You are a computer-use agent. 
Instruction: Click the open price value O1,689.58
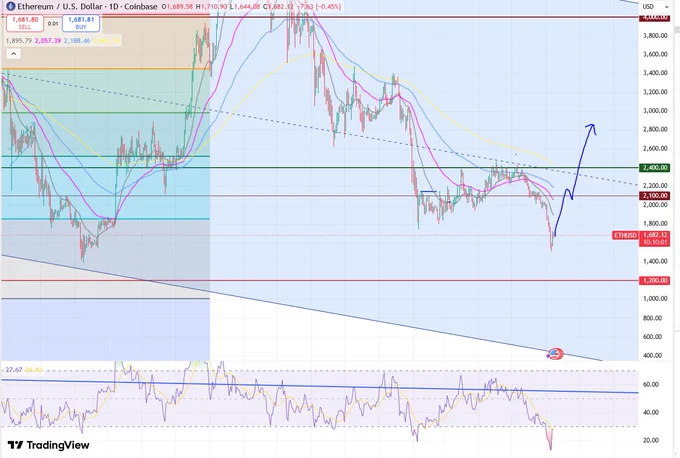177,7
